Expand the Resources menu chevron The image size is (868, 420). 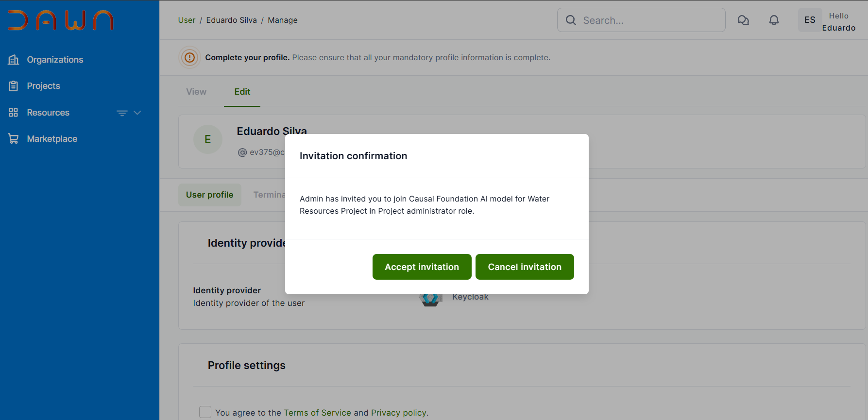[x=137, y=113]
